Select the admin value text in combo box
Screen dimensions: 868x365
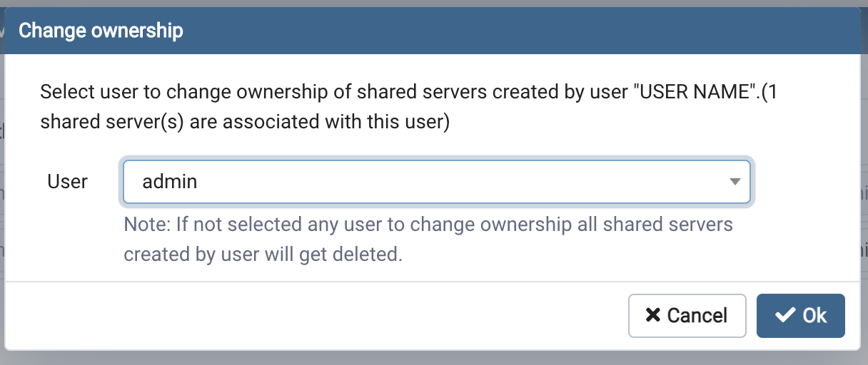pos(170,182)
